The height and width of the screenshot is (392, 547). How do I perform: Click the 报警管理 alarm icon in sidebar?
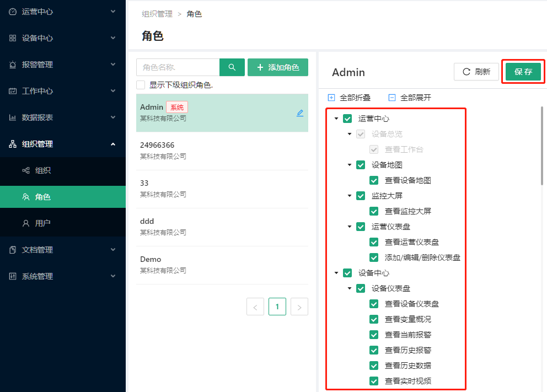click(13, 65)
